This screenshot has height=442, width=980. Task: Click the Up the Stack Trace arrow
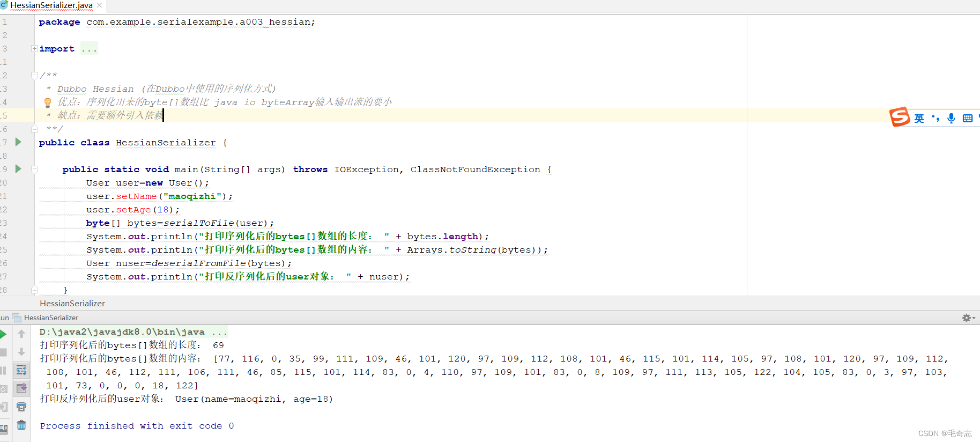point(21,334)
